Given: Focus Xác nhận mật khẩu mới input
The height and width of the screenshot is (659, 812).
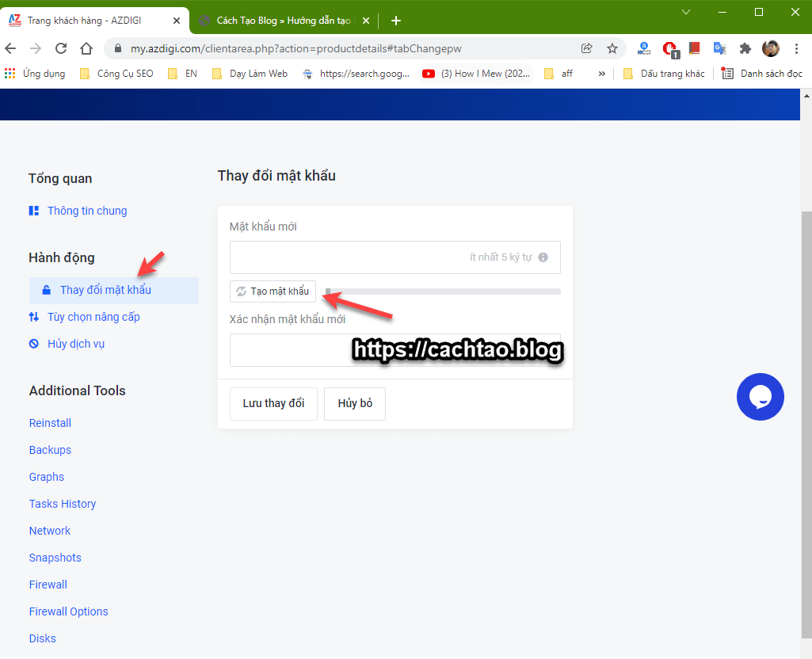Looking at the screenshot, I should 395,350.
